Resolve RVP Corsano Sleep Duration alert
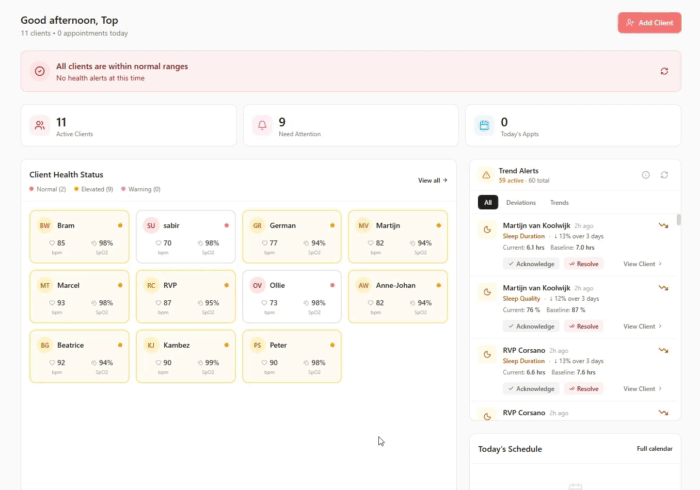Viewport: 700px width, 490px height. (x=583, y=389)
